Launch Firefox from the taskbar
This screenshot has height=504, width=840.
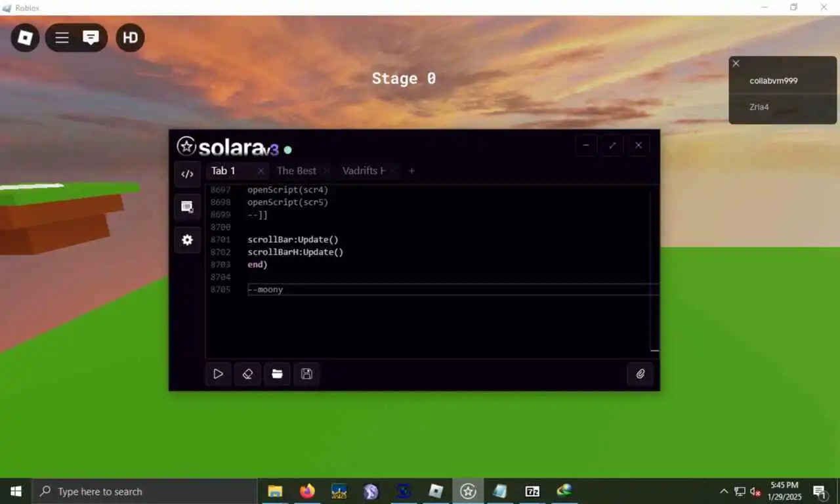point(307,491)
